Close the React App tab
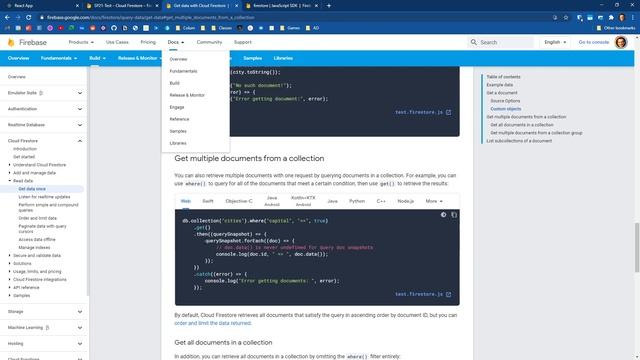 tap(78, 6)
